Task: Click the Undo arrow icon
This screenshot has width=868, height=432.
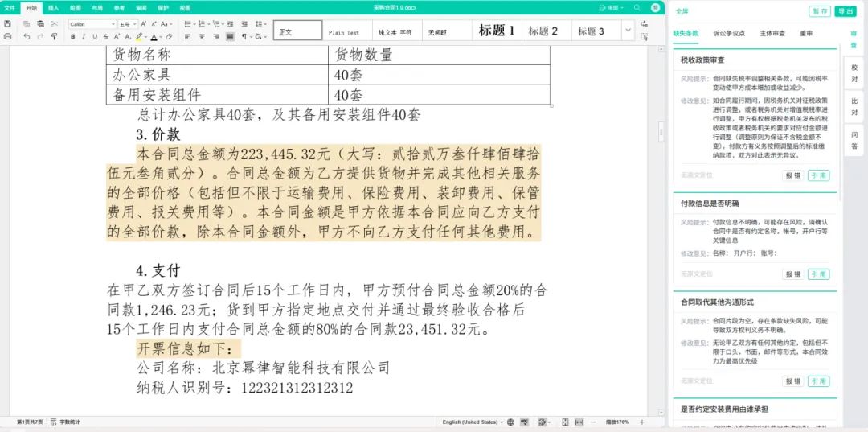Action: pos(27,36)
